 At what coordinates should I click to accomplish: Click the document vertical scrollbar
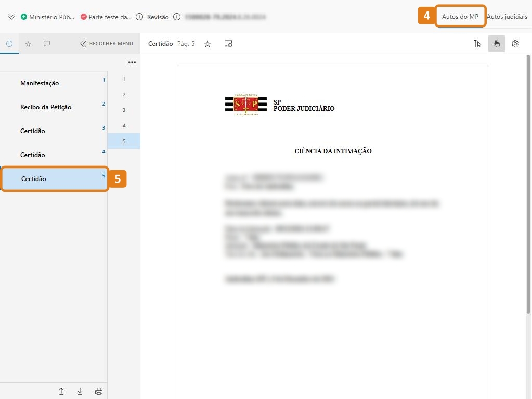tap(528, 182)
